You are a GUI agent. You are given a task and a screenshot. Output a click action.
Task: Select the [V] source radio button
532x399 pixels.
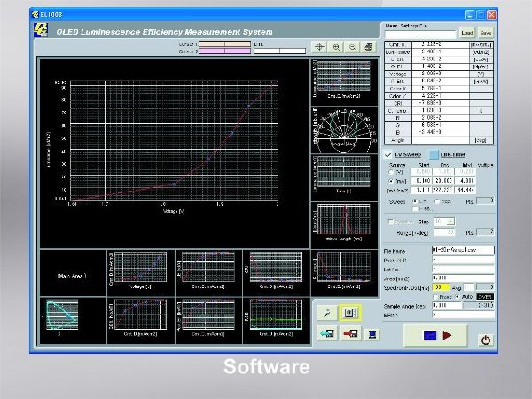(391, 171)
